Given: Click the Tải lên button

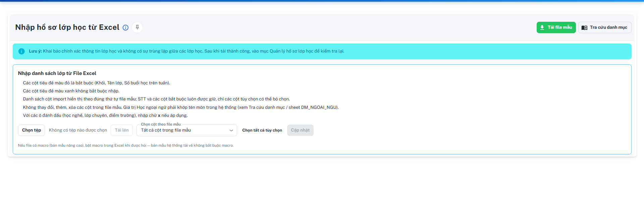Looking at the screenshot, I should [x=122, y=130].
